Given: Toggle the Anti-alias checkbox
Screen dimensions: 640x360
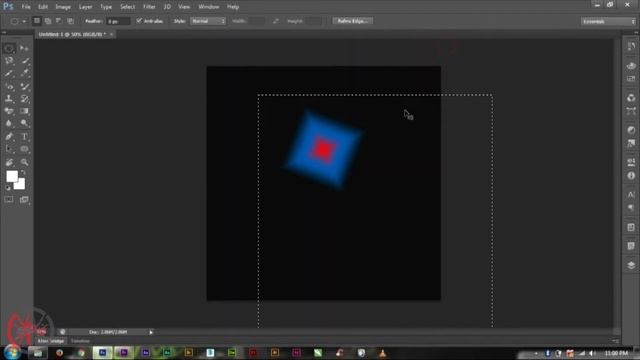Looking at the screenshot, I should [139, 20].
